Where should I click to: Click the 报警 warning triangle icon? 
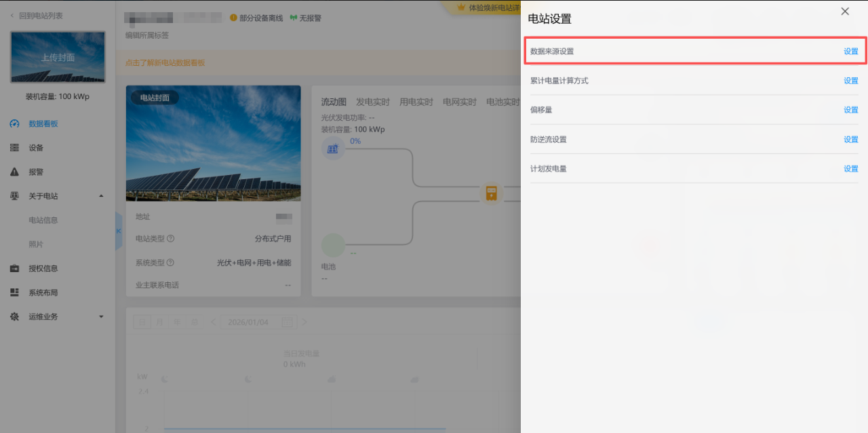click(x=15, y=172)
